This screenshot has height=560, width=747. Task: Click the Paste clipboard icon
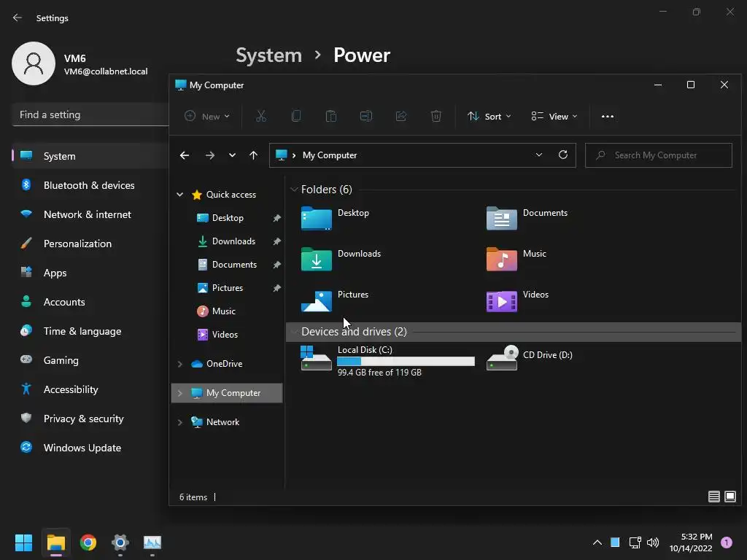(331, 116)
